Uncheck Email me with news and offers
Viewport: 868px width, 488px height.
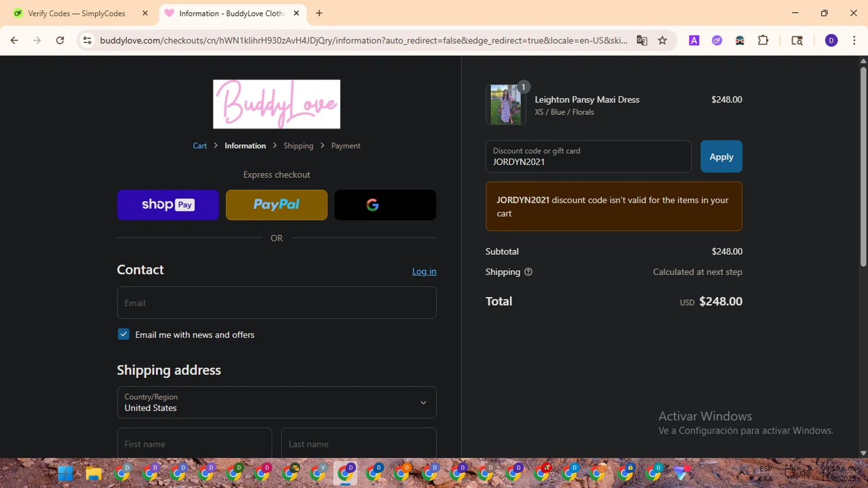(x=123, y=334)
